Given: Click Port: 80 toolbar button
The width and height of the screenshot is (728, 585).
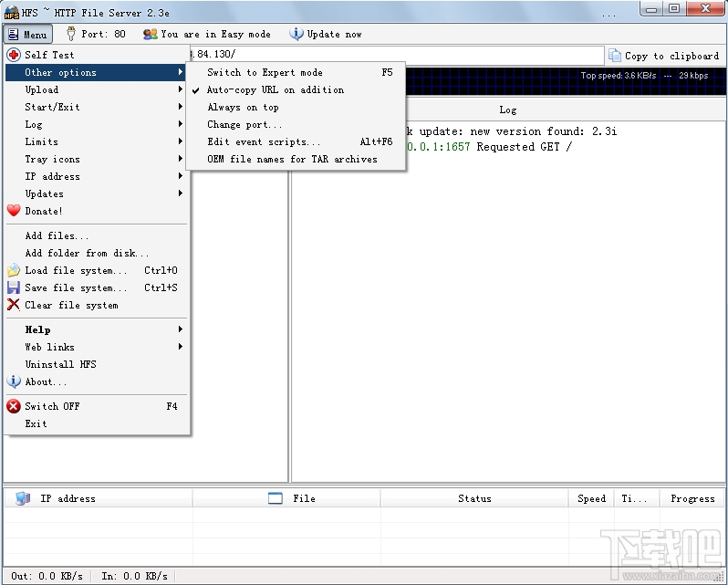Looking at the screenshot, I should 96,34.
